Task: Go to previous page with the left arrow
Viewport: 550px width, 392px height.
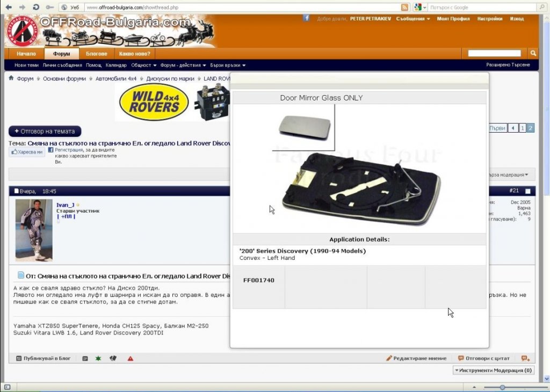Action: (513, 128)
